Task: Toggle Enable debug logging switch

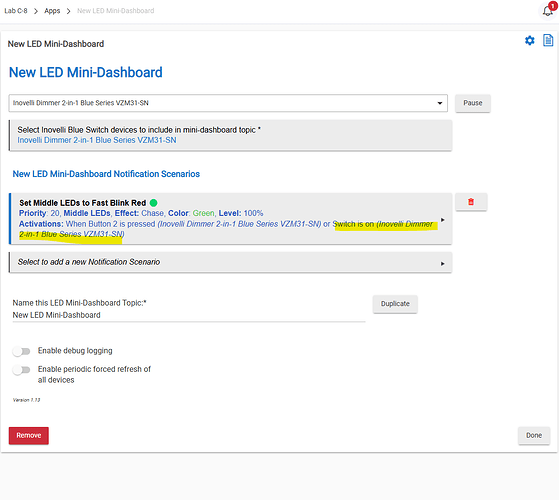Action: (x=21, y=351)
